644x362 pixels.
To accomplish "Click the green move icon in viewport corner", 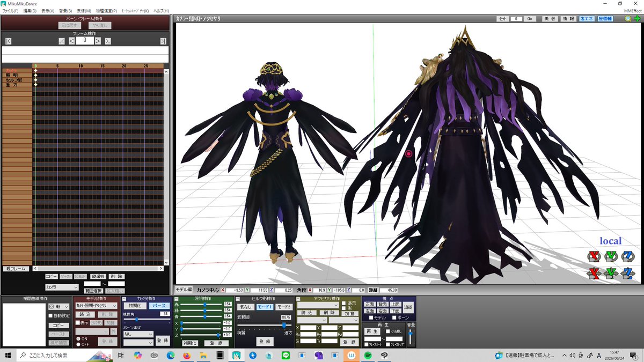I will 637,19.
